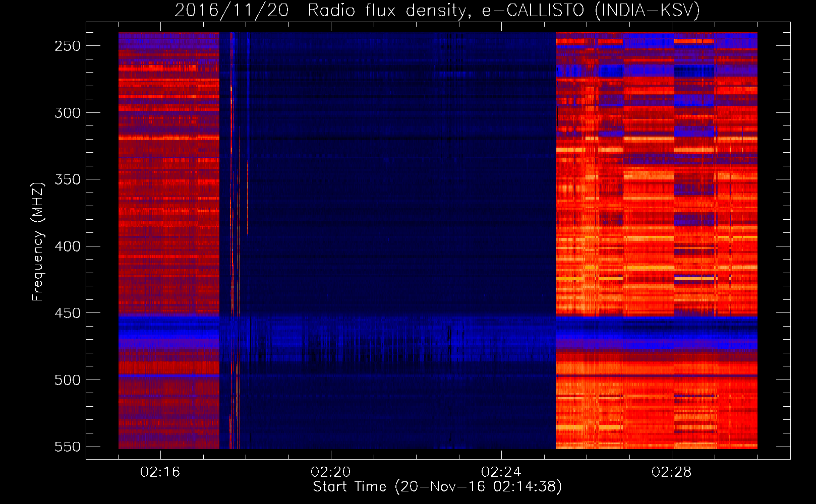Viewport: 816px width, 504px height.
Task: Click the "Start Time (20-Nov-16 02:14:38)" axis label
Action: (437, 487)
